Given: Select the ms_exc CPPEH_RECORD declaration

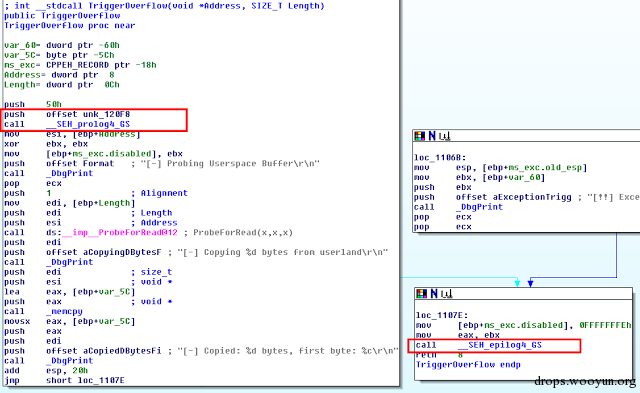Looking at the screenshot, I should (80, 65).
